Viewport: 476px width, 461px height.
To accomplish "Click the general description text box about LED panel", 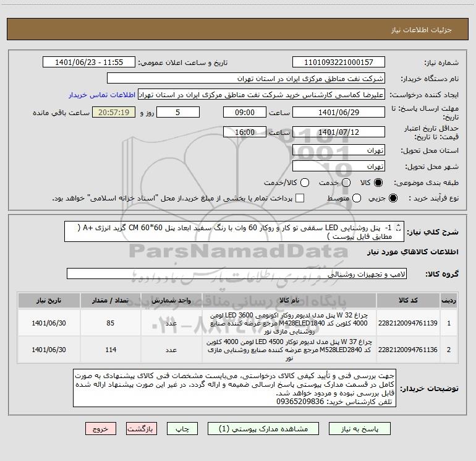I will 234,231.
